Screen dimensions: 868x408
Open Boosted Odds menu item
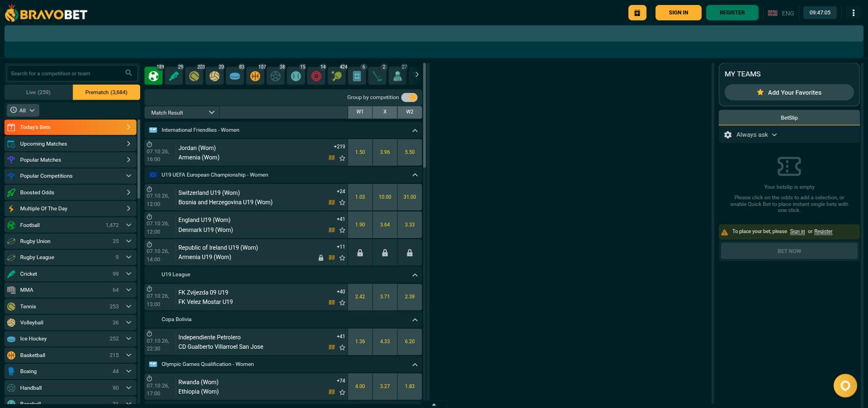tap(70, 193)
